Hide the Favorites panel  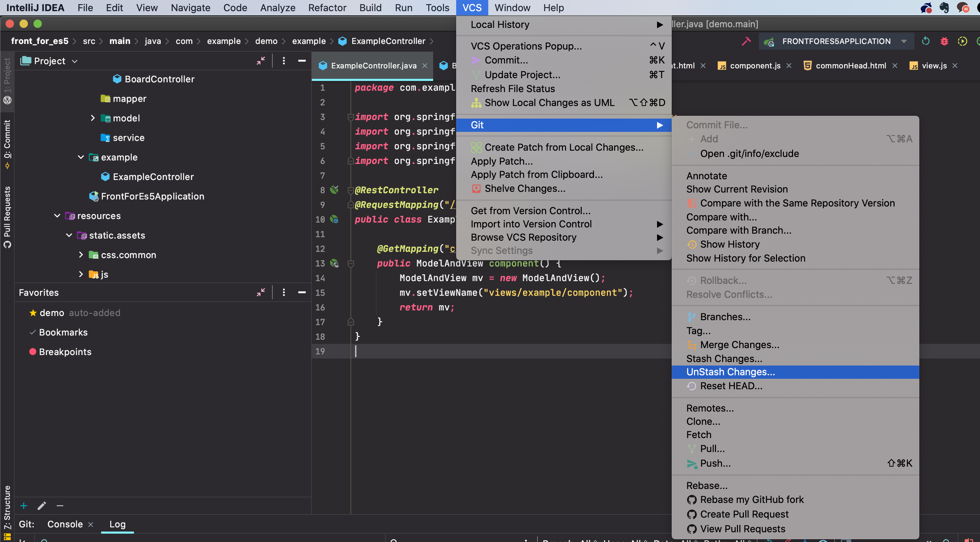click(302, 292)
